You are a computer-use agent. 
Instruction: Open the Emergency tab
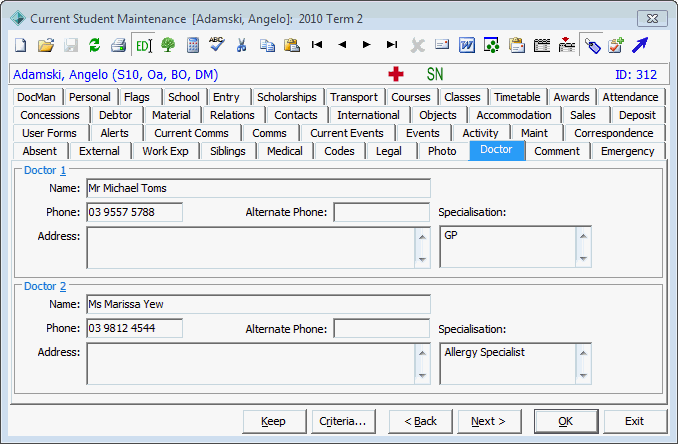coord(627,151)
